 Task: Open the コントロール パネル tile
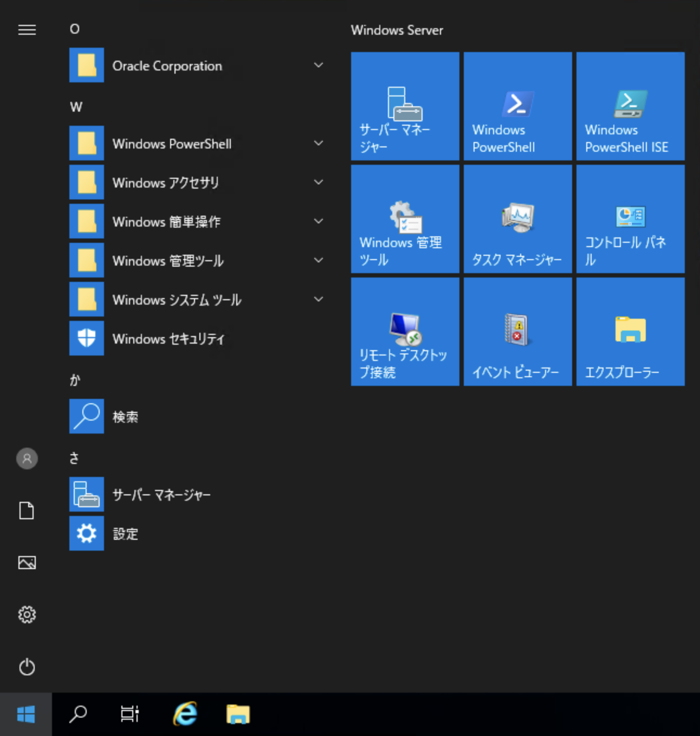point(631,219)
